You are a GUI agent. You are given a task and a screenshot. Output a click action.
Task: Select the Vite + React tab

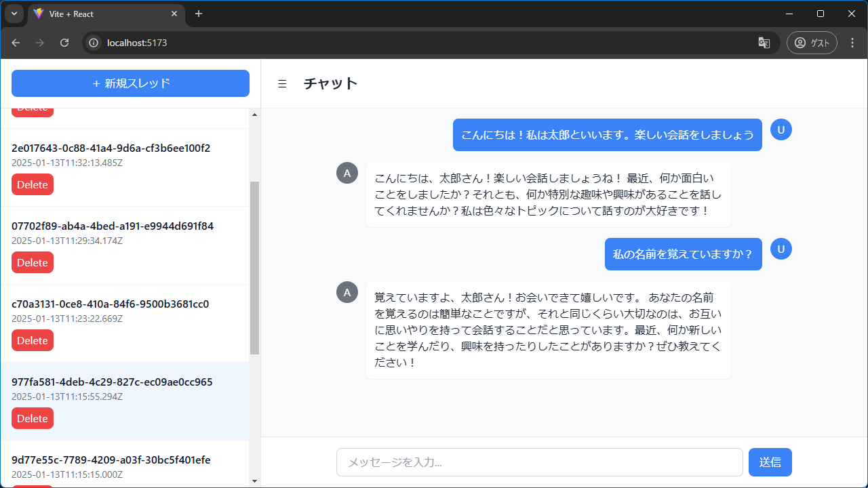click(106, 14)
